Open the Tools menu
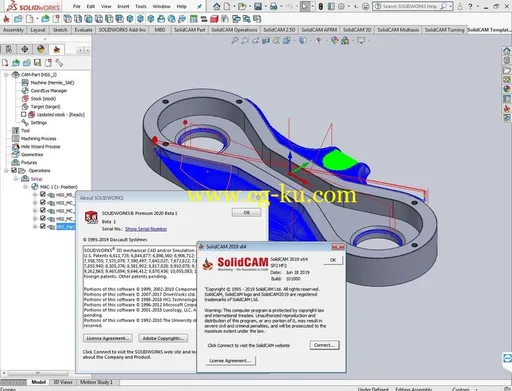This screenshot has height=391, width=512. [x=141, y=6]
